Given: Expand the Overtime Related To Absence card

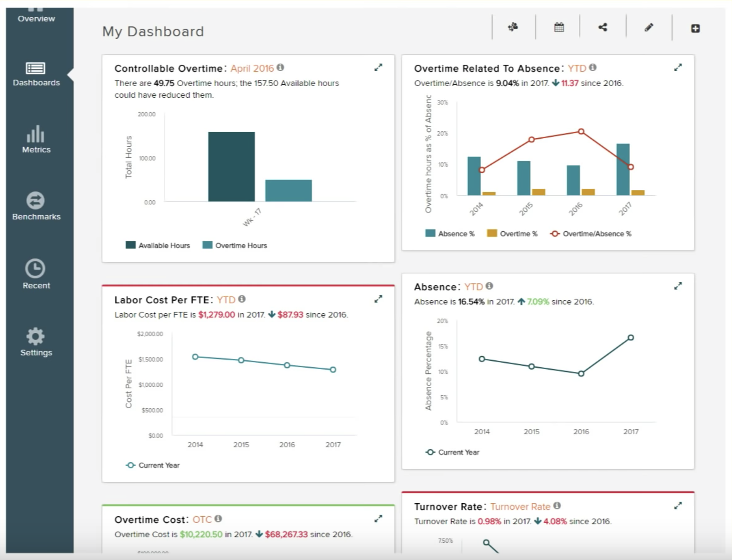Looking at the screenshot, I should pos(678,67).
